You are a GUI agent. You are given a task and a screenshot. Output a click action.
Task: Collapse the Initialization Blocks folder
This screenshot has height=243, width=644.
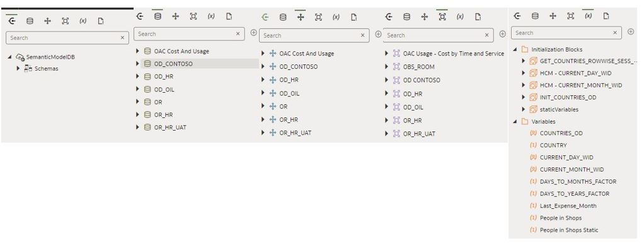pyautogui.click(x=515, y=49)
